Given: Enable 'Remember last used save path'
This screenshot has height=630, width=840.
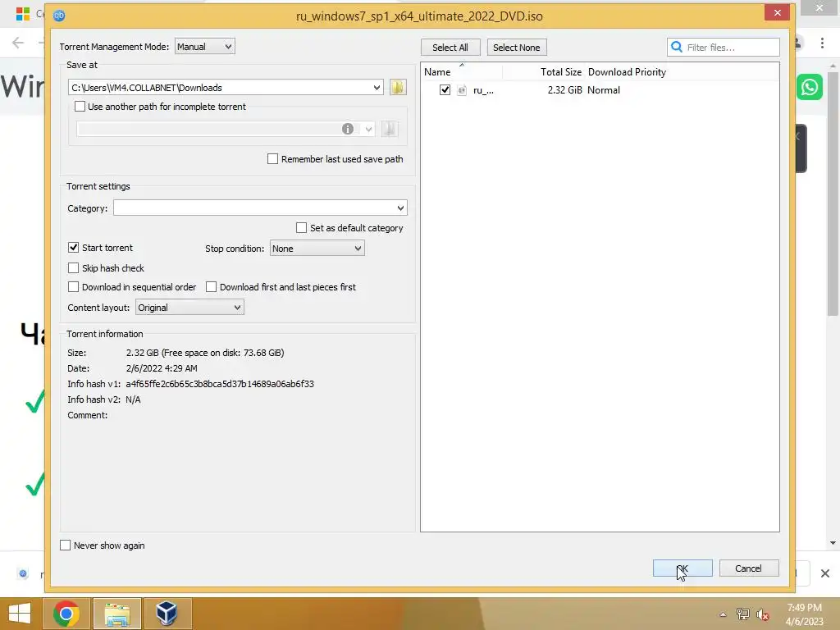Looking at the screenshot, I should pyautogui.click(x=272, y=159).
